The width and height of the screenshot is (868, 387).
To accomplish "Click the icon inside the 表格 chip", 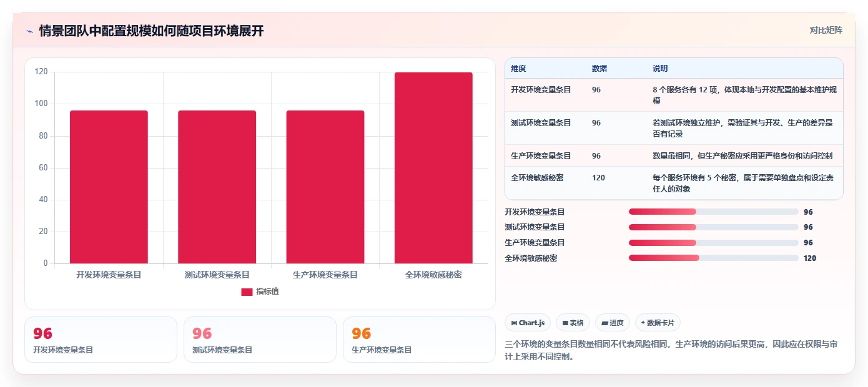I will 565,323.
